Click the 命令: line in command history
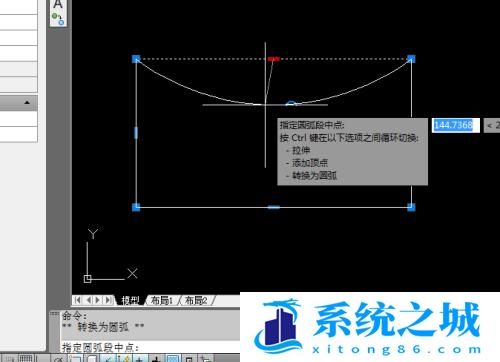Image resolution: width=500 pixels, height=362 pixels. pyautogui.click(x=74, y=315)
